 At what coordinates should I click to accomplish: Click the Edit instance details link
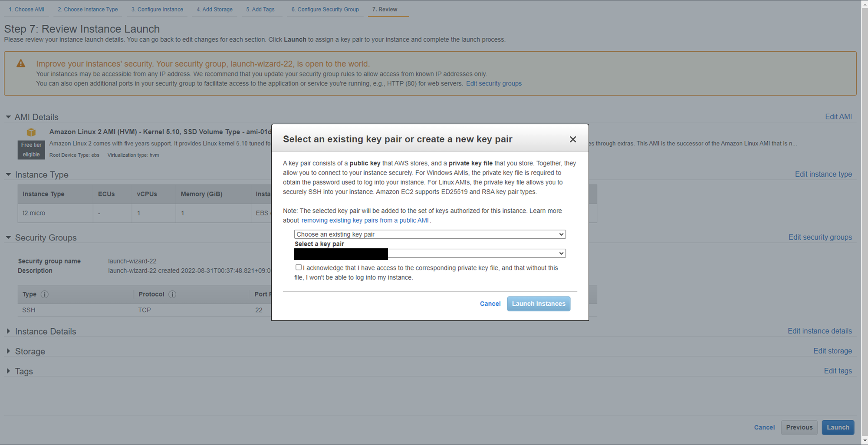(819, 331)
